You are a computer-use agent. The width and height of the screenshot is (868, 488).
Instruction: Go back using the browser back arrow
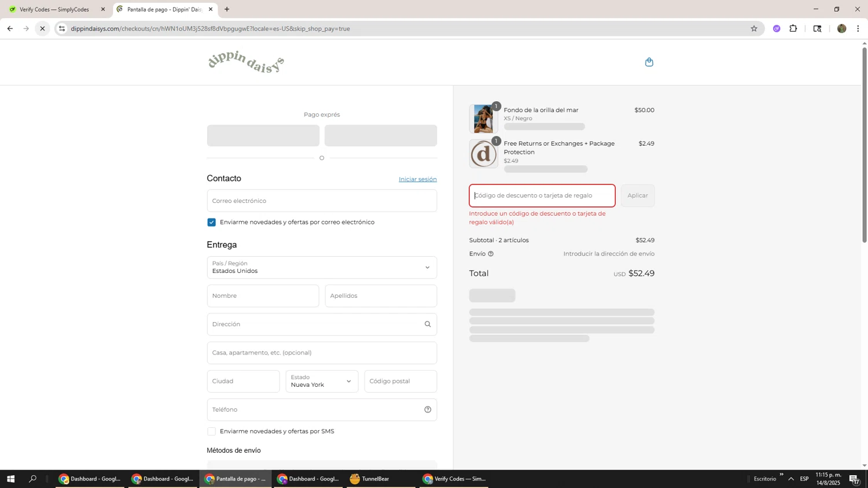(10, 28)
